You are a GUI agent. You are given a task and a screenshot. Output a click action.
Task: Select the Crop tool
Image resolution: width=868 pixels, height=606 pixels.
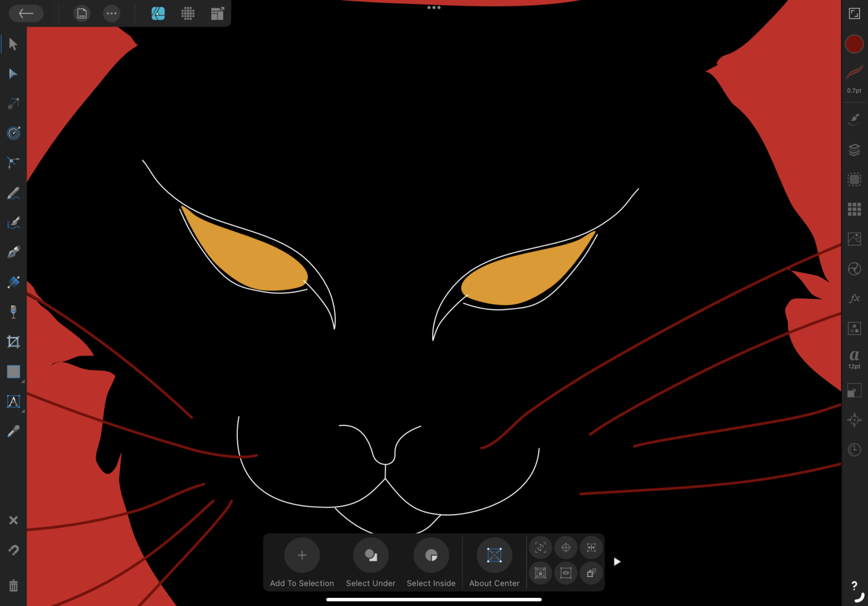click(x=13, y=342)
